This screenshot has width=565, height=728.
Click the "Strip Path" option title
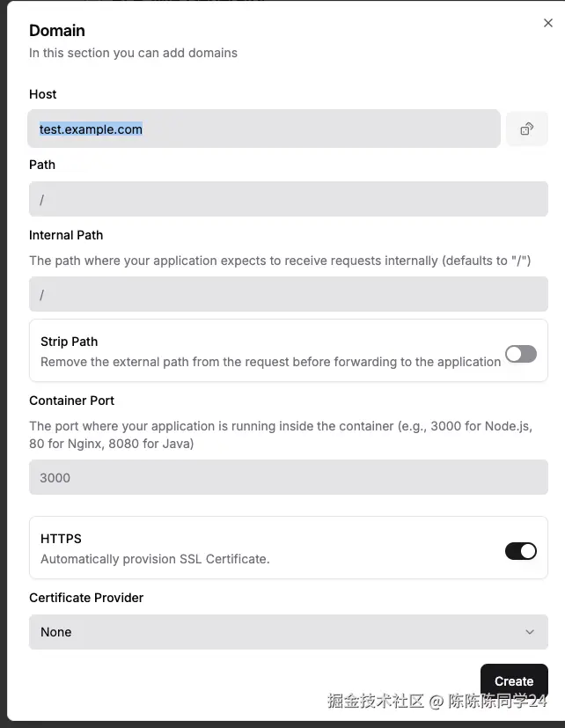tap(70, 342)
